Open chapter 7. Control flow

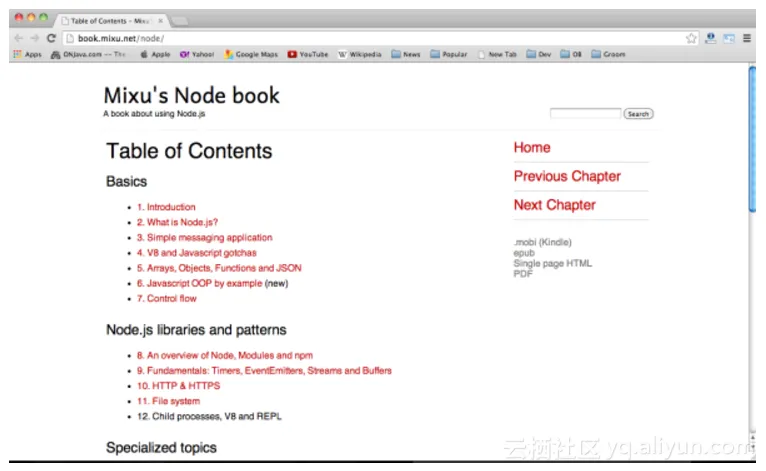[x=167, y=299]
